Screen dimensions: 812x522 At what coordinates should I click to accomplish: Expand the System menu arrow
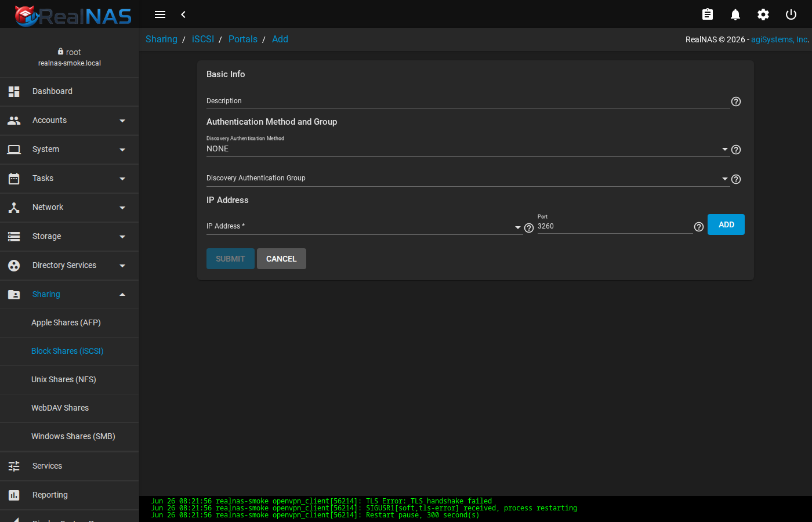point(122,150)
